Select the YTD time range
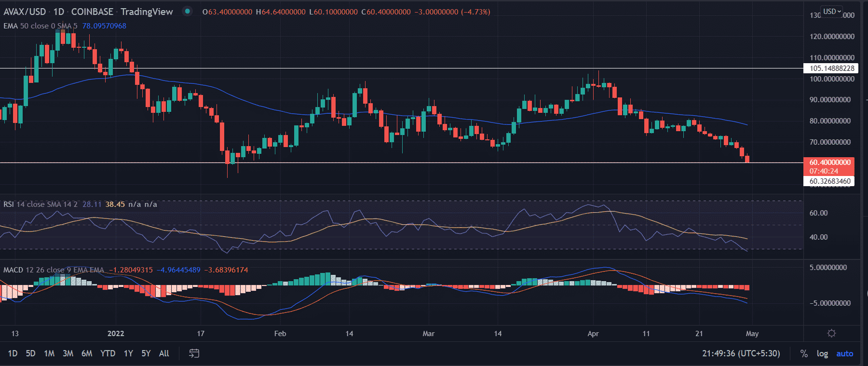Image resolution: width=868 pixels, height=366 pixels. 108,353
